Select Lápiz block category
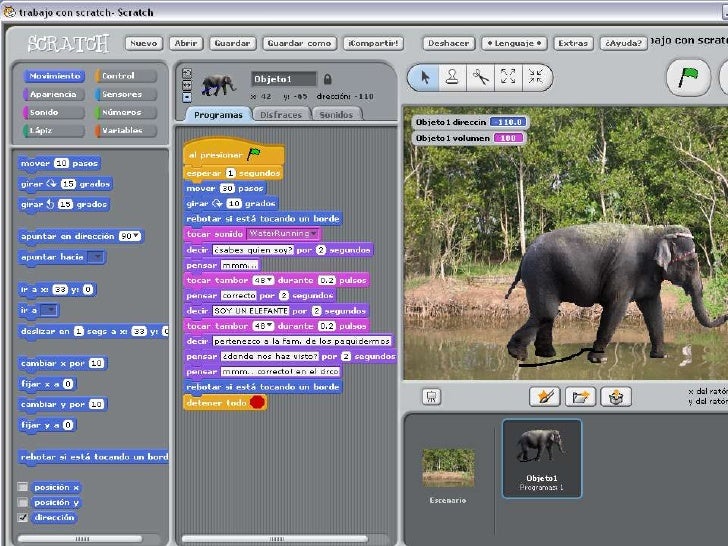The image size is (728, 546). [53, 130]
